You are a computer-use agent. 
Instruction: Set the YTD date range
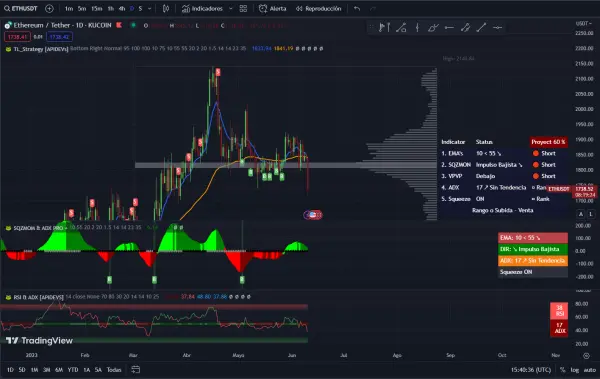[73, 369]
